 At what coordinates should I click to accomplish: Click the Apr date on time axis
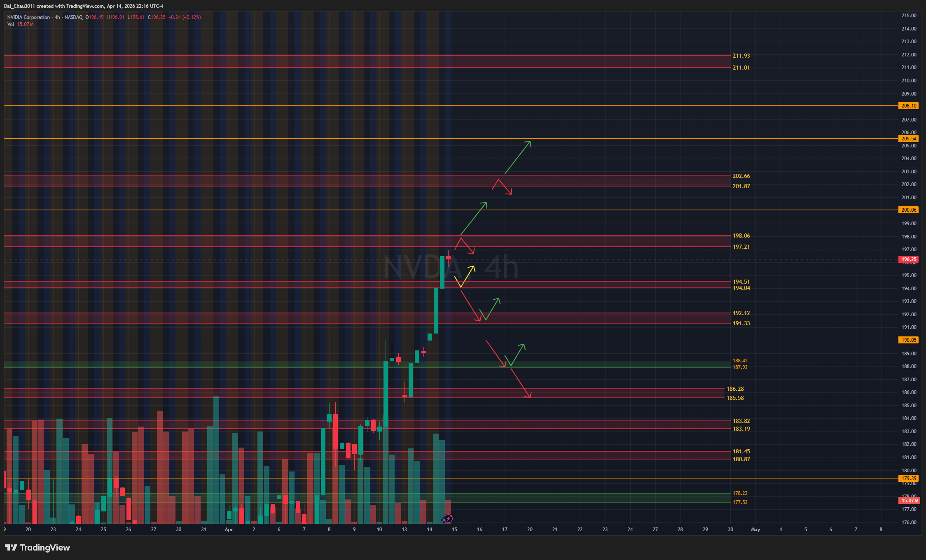click(x=229, y=530)
